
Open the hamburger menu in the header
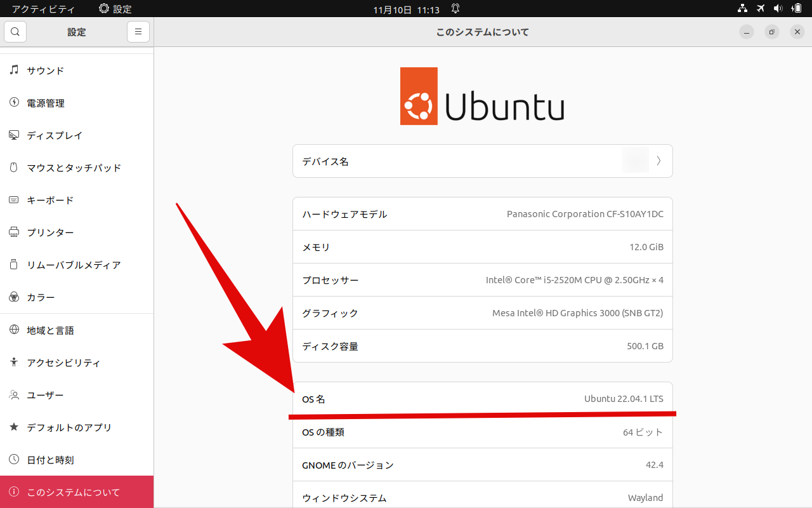click(138, 31)
